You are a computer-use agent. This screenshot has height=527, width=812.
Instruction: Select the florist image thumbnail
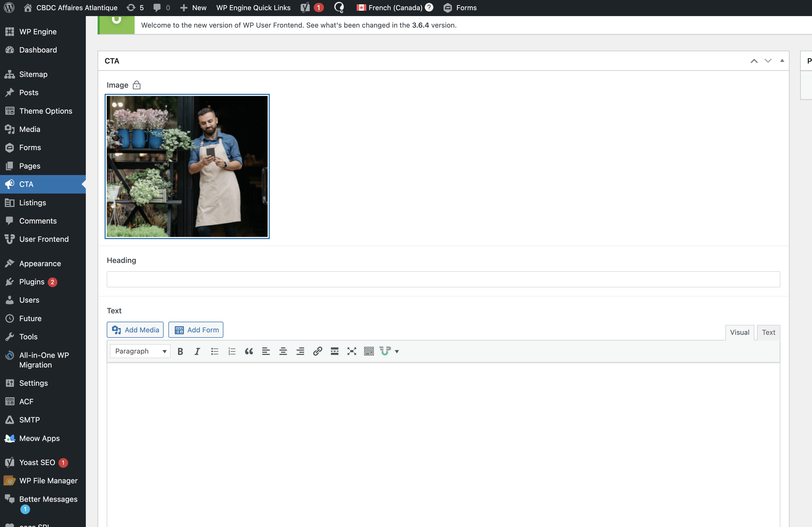pos(187,166)
